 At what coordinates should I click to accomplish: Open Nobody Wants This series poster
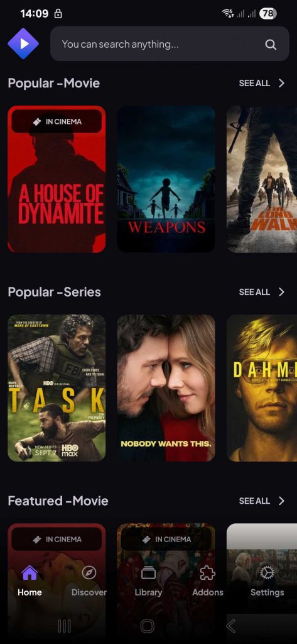pos(166,387)
